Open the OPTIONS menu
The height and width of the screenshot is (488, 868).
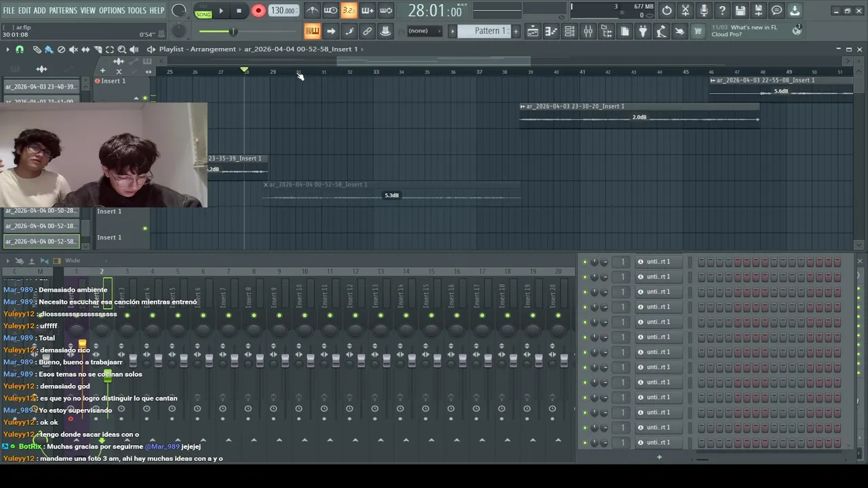112,10
